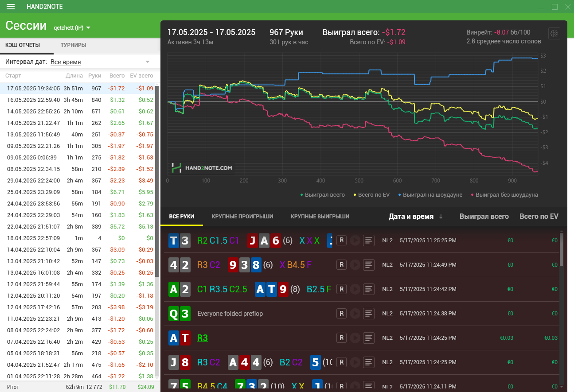Play the AT hand replay

tap(355, 338)
